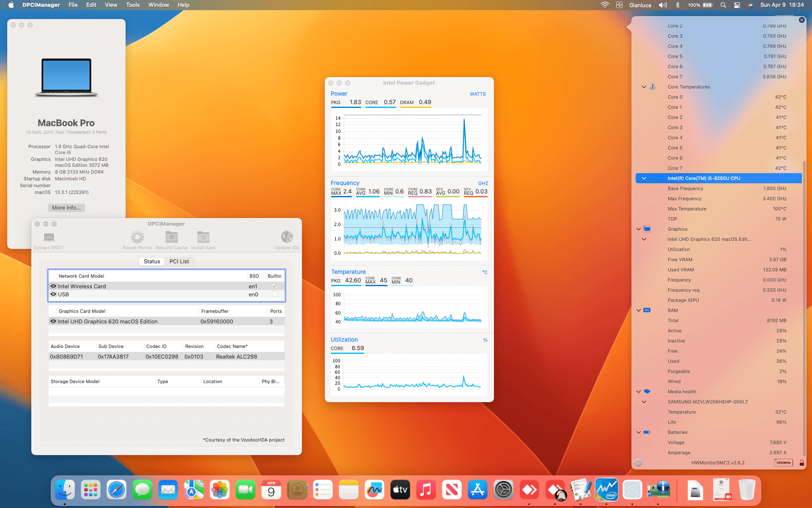The height and width of the screenshot is (508, 812).
Task: Collapse the RAM section
Action: [638, 310]
